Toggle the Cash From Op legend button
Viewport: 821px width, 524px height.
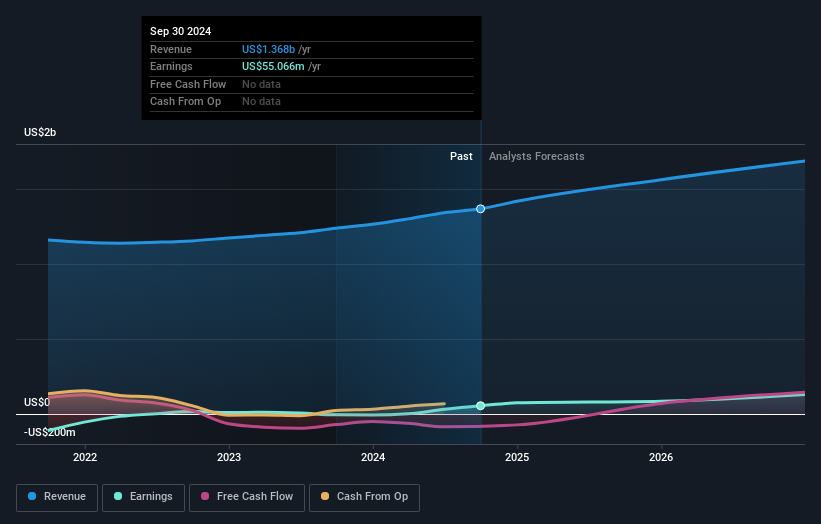[364, 497]
